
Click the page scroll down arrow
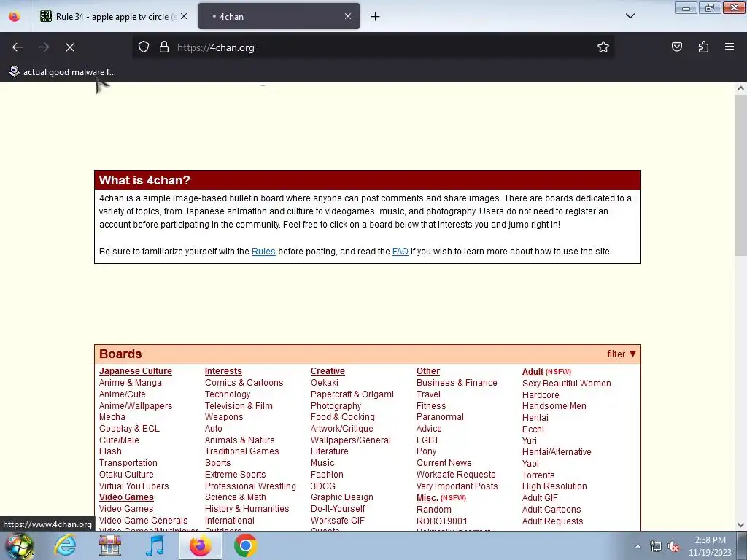[740, 525]
